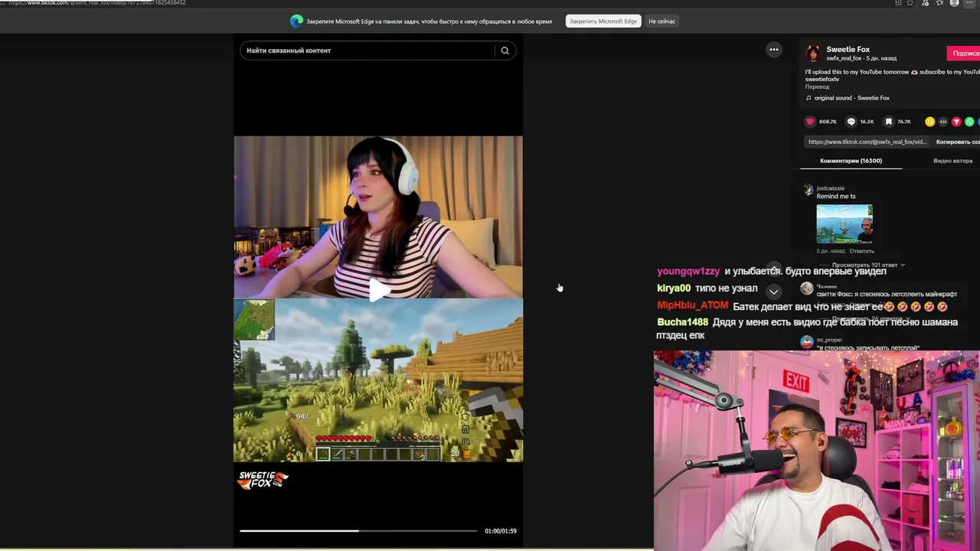Click the Microsoft Edge logo in the banner
The image size is (980, 551).
tap(296, 21)
